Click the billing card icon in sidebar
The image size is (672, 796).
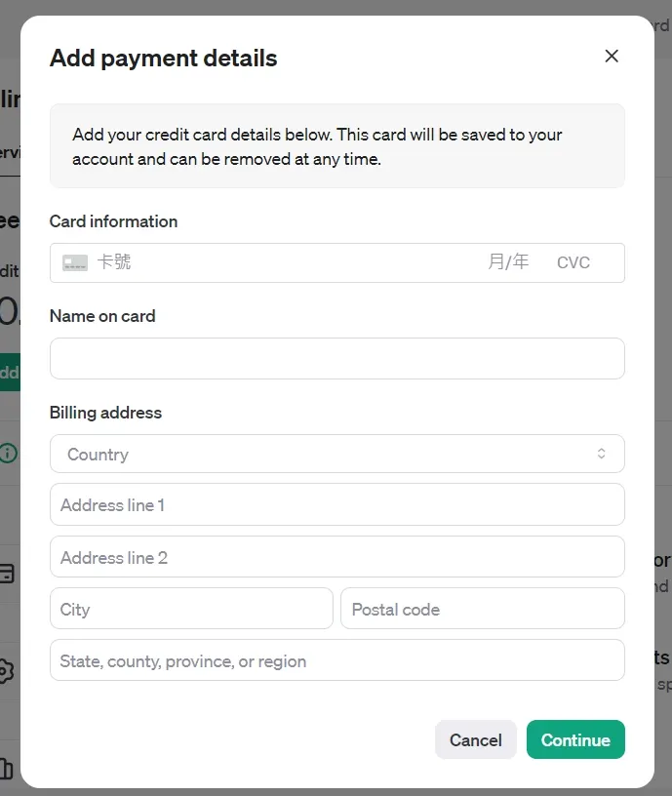[7, 573]
